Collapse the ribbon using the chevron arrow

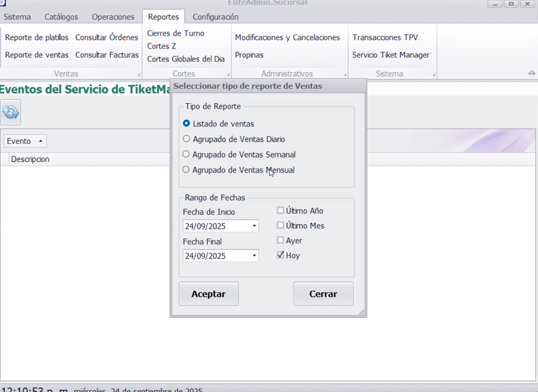coord(531,73)
